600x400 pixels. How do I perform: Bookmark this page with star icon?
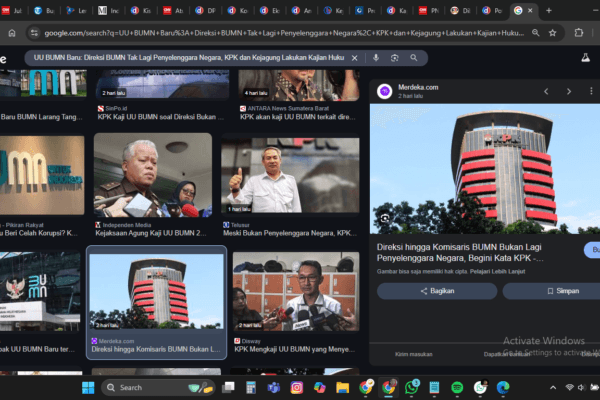click(x=552, y=32)
